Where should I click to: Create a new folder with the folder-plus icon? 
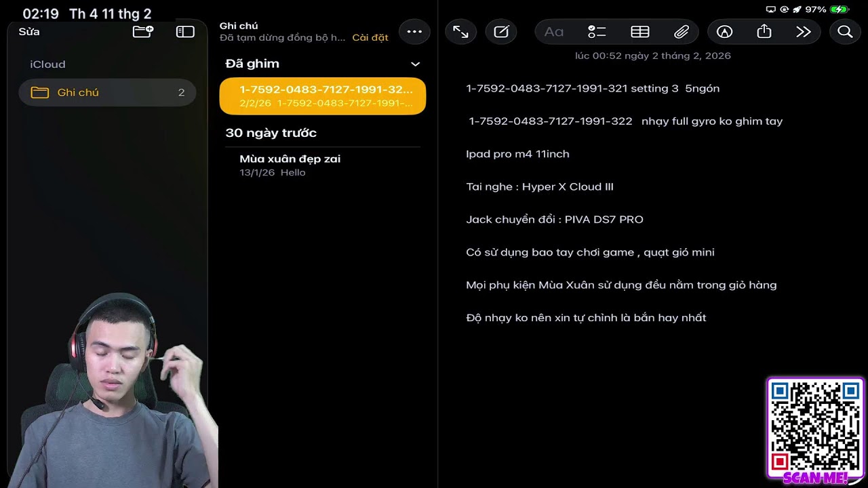(x=143, y=32)
